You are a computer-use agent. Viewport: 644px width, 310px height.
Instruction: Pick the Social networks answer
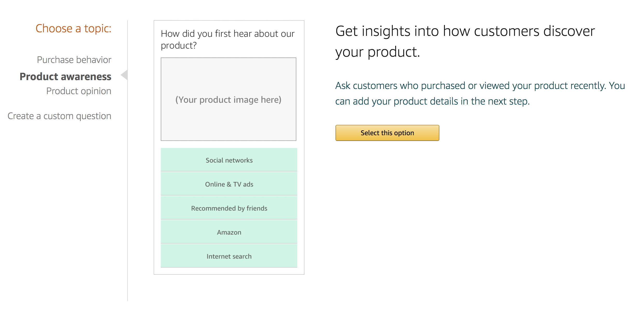pos(229,160)
